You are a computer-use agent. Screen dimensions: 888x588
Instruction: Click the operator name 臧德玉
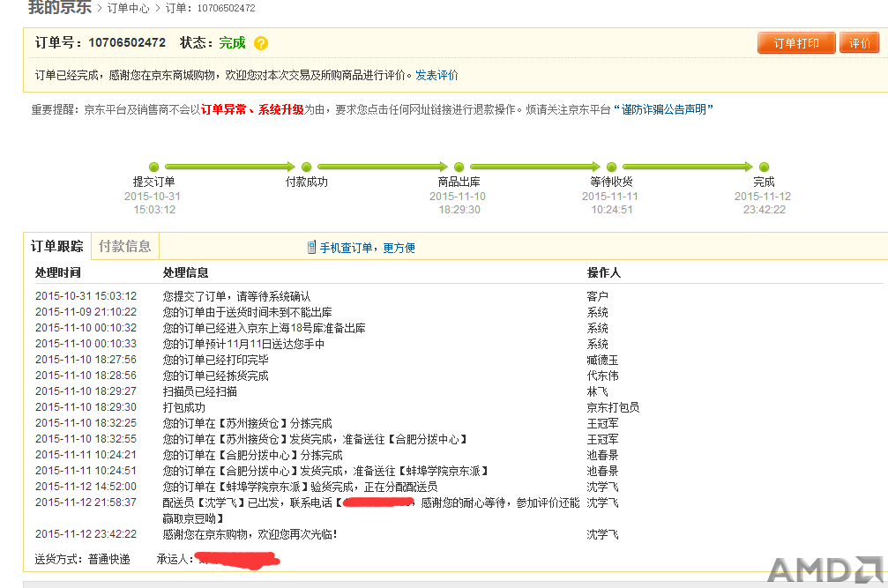click(x=602, y=360)
